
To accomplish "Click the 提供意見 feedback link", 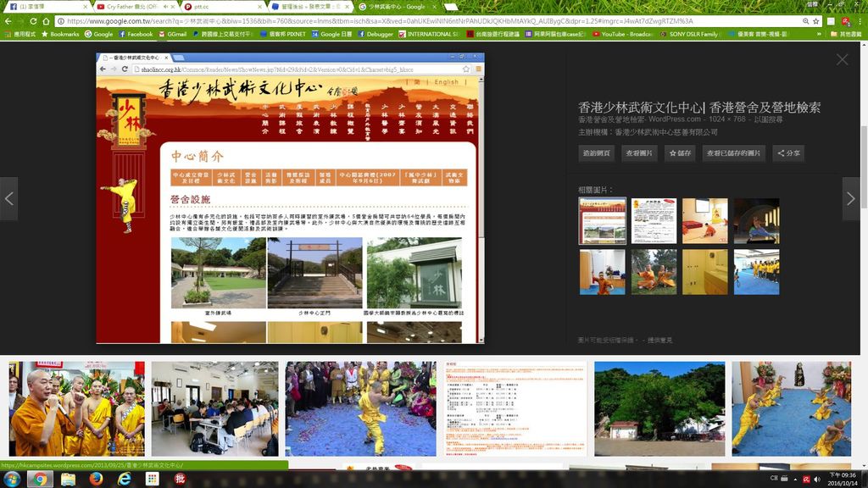I will click(659, 341).
